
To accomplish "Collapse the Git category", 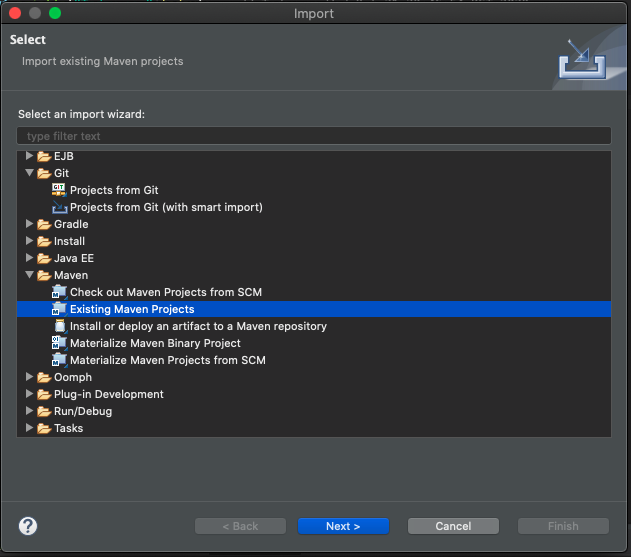I will [x=29, y=173].
